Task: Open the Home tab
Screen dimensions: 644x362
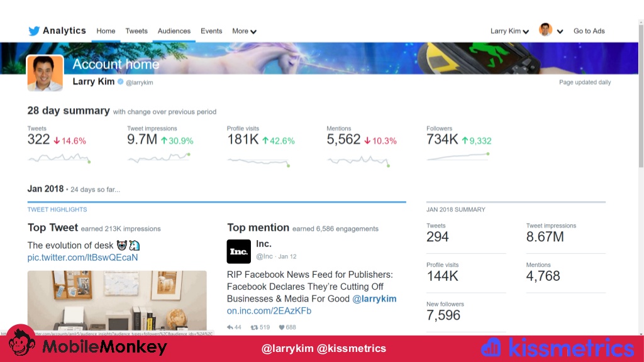Action: tap(106, 31)
